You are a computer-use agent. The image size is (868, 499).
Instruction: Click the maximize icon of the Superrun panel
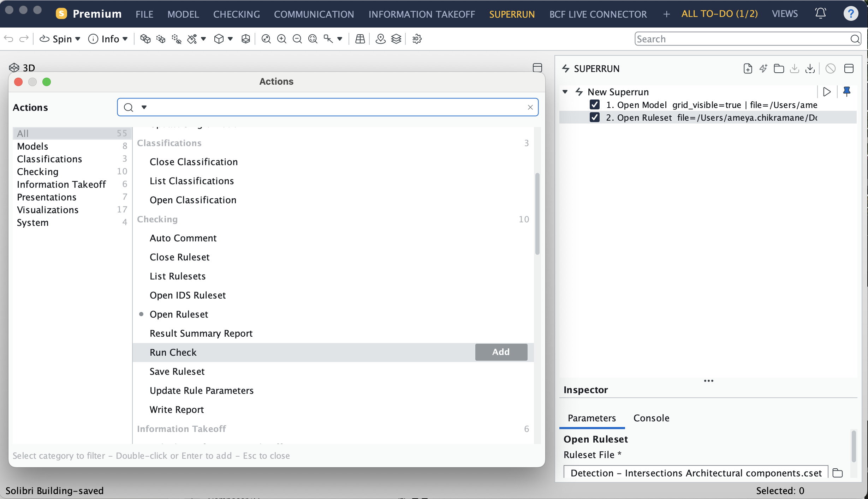(849, 68)
